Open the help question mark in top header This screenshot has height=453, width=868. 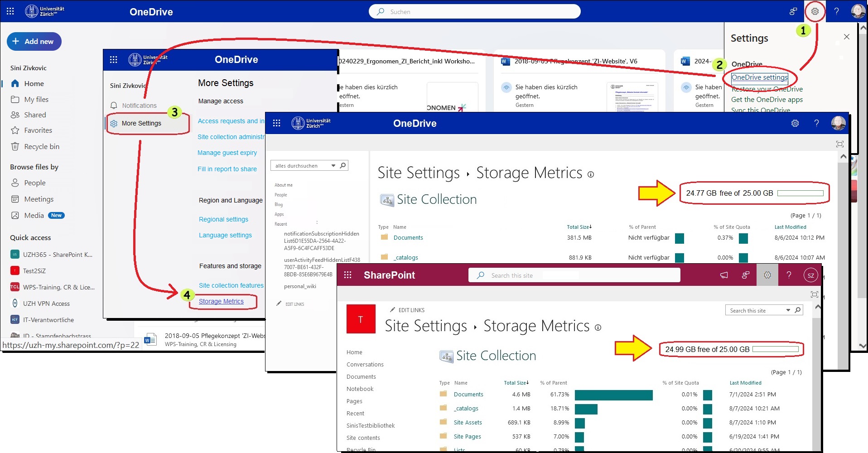pos(836,11)
